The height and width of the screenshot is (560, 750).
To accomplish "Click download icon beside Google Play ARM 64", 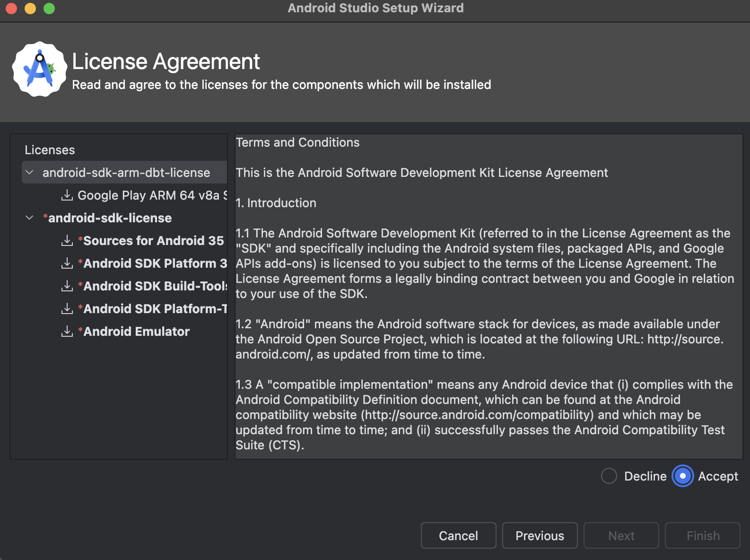I will click(67, 195).
